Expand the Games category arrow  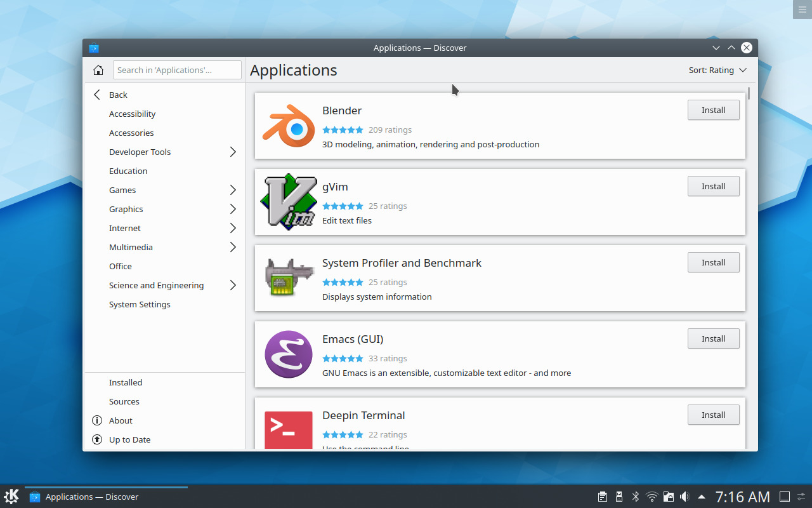[x=232, y=190]
